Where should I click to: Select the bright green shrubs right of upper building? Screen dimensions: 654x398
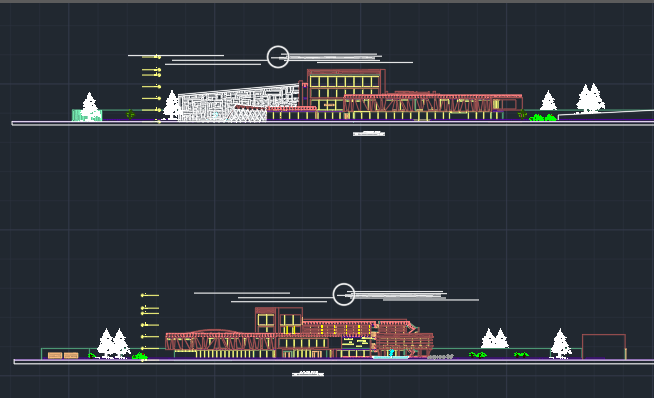coord(543,118)
